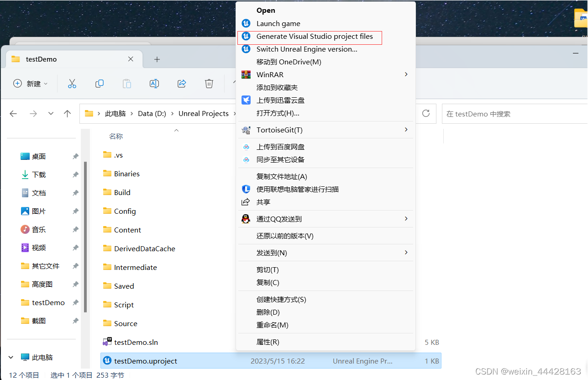
Task: Sort by the 名称 column header
Action: [x=116, y=136]
